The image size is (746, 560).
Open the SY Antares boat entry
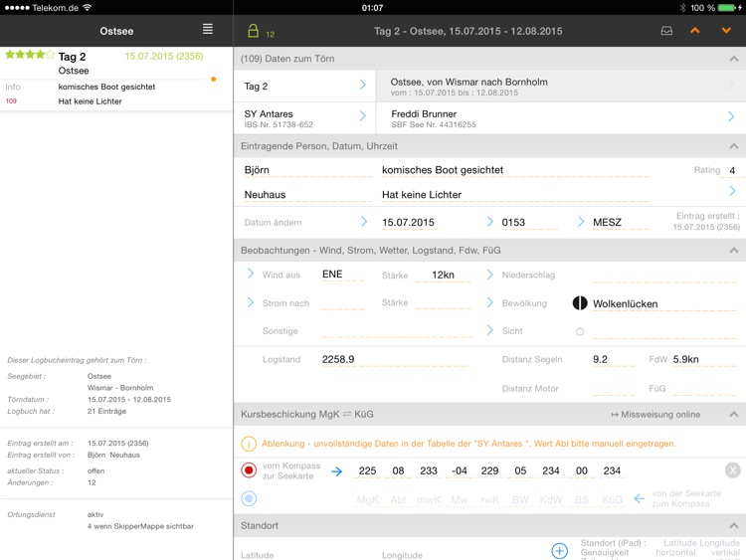click(x=305, y=118)
